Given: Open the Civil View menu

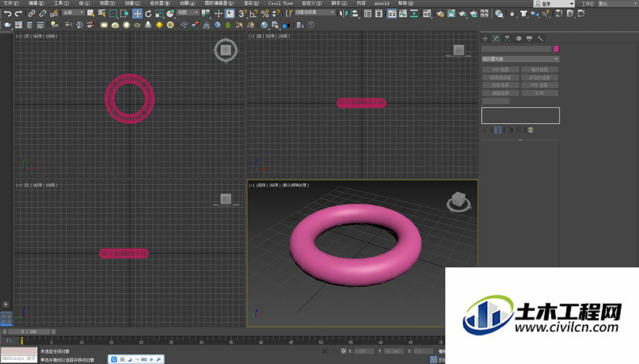Looking at the screenshot, I should coord(280,3).
